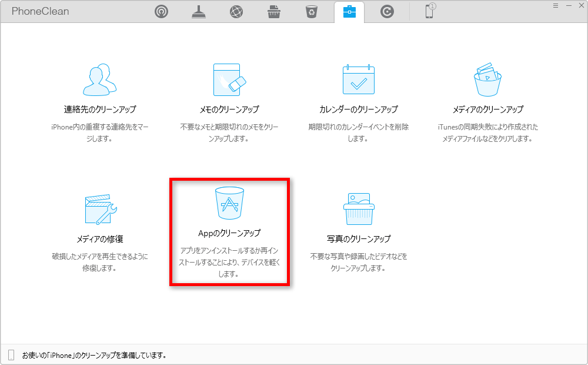This screenshot has width=588, height=365.
Task: Select the recycle bin System Clean icon
Action: 312,11
